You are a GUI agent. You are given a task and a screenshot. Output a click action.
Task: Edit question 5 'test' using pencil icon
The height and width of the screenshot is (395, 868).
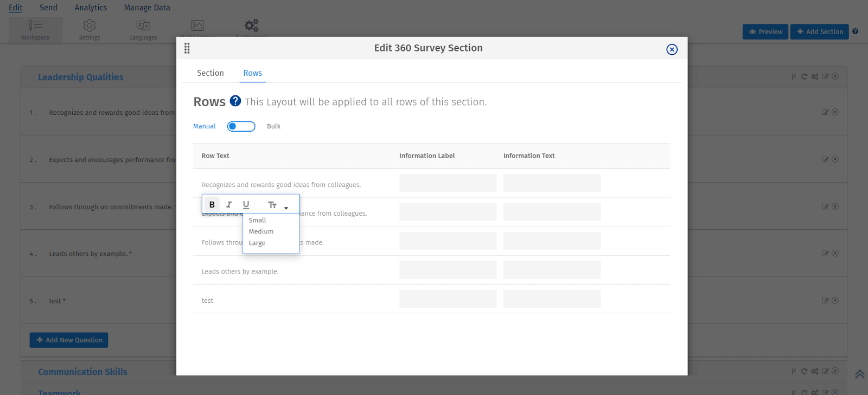click(825, 300)
